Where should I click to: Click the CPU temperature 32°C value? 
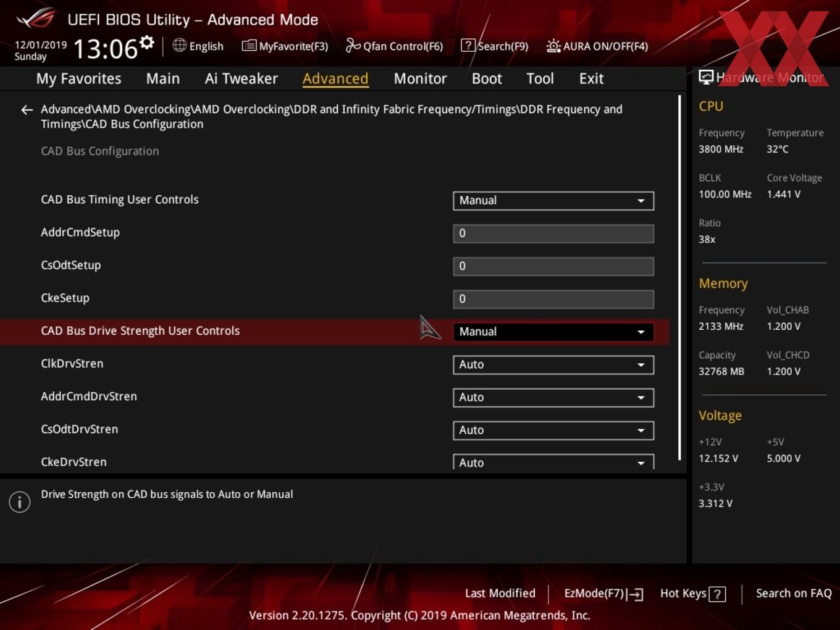click(778, 149)
